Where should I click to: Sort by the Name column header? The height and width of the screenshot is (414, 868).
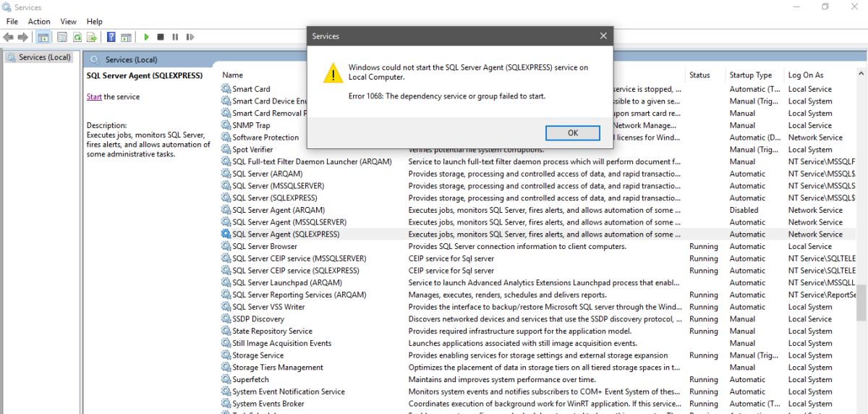[x=233, y=75]
